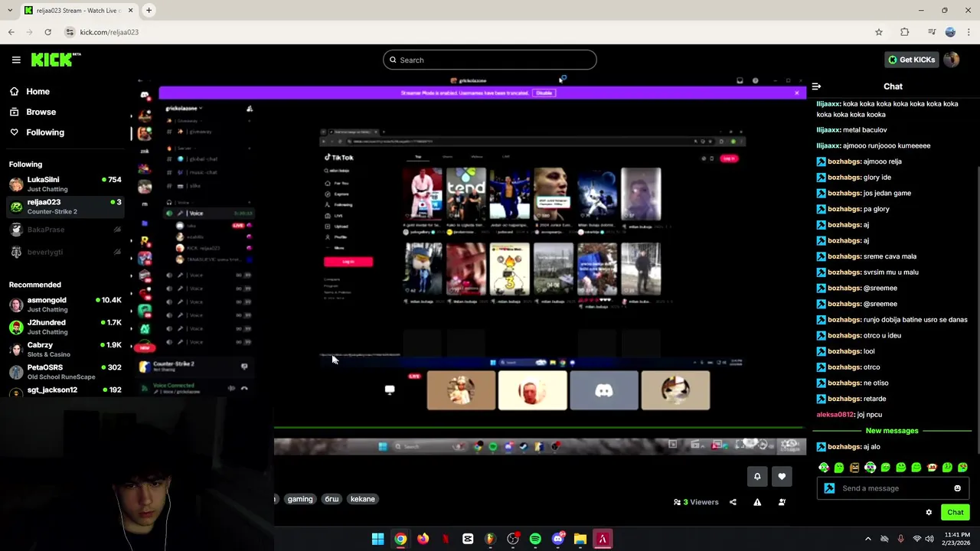Open the emoji picker in chat input
This screenshot has height=551, width=980.
click(957, 488)
